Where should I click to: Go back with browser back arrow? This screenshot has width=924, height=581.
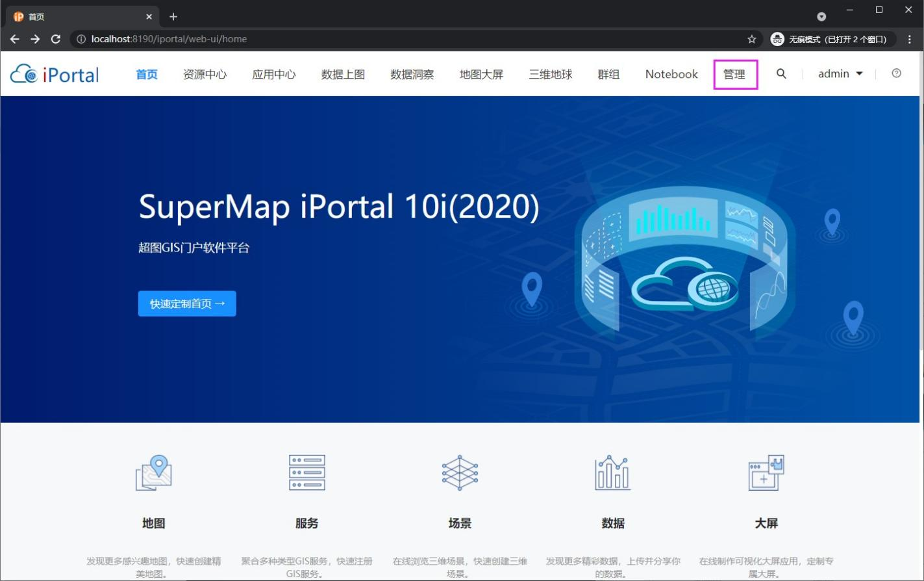pos(14,39)
